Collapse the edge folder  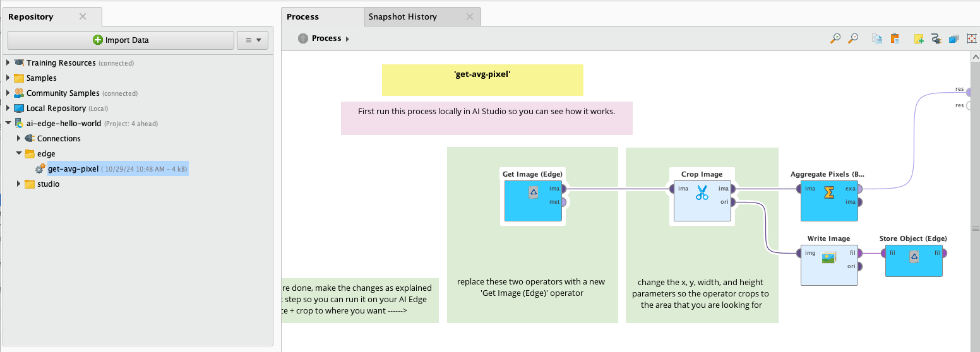pyautogui.click(x=19, y=154)
